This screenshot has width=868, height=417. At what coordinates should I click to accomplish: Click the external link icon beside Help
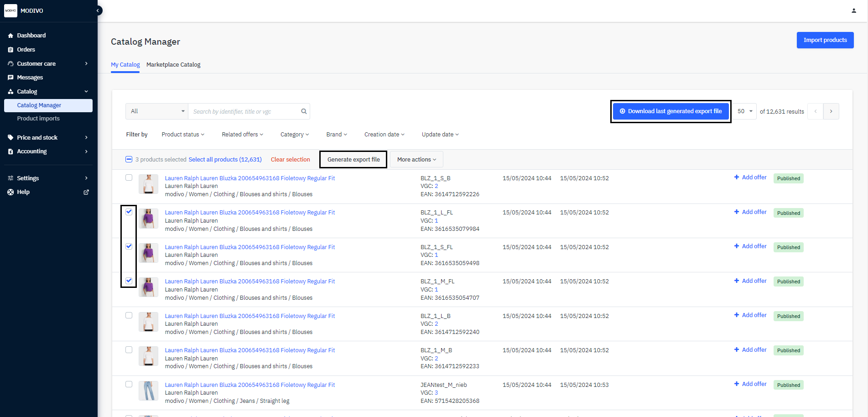[86, 192]
